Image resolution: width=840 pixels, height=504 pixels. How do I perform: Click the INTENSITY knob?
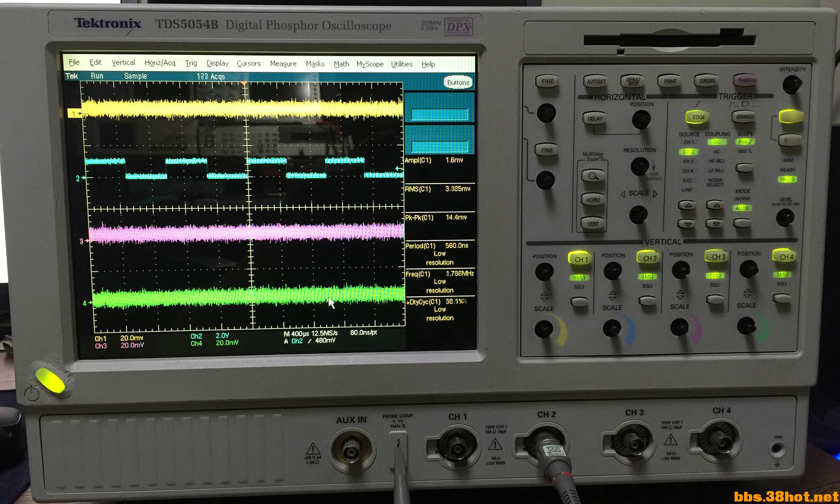click(x=792, y=84)
